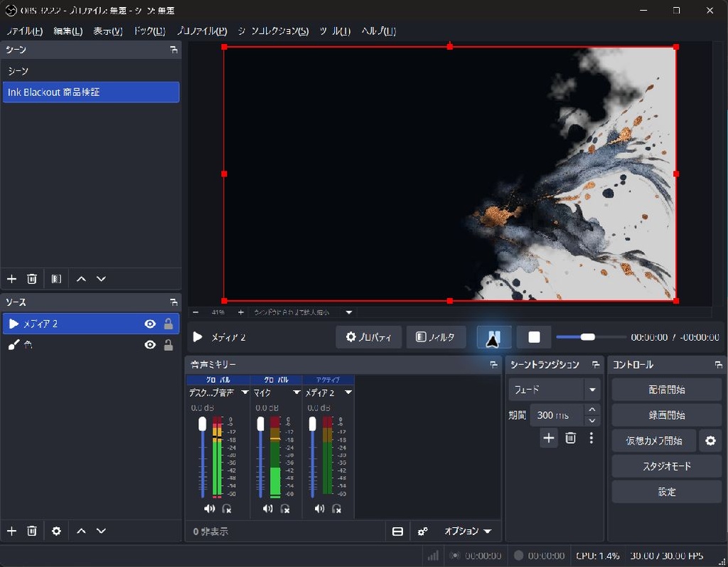The image size is (728, 567).
Task: Toggle lock on メディア 2 source
Action: [168, 324]
